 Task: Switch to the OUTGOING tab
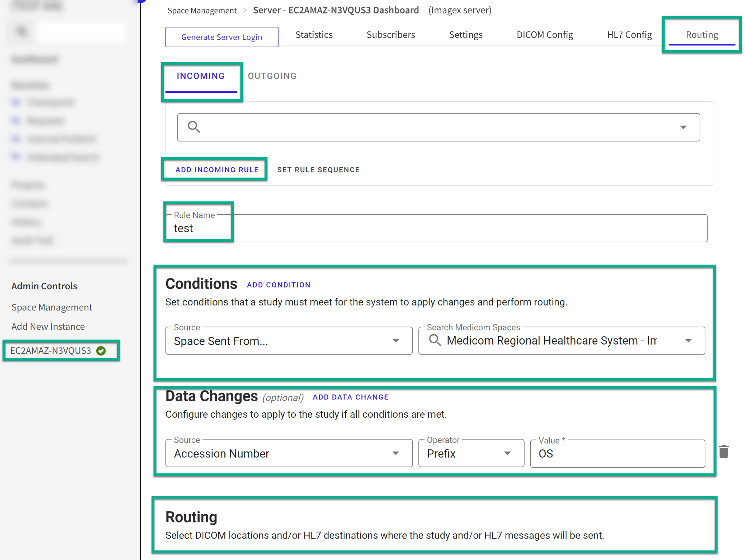[272, 76]
